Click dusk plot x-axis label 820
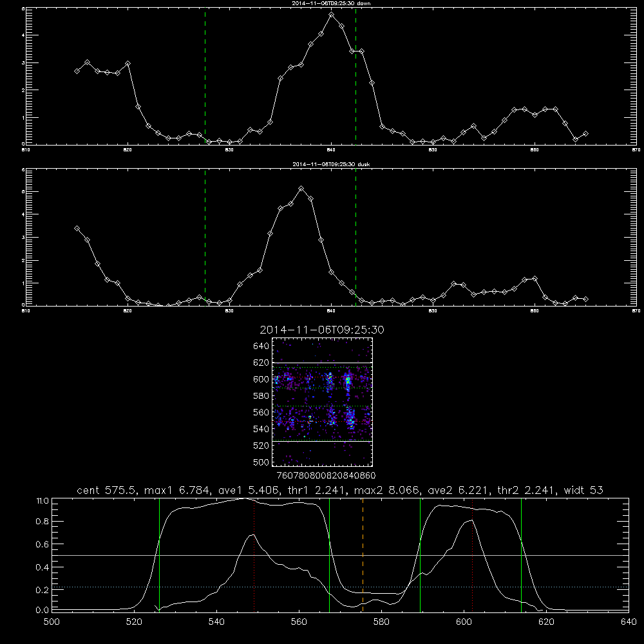The height and width of the screenshot is (644, 644). (x=128, y=311)
